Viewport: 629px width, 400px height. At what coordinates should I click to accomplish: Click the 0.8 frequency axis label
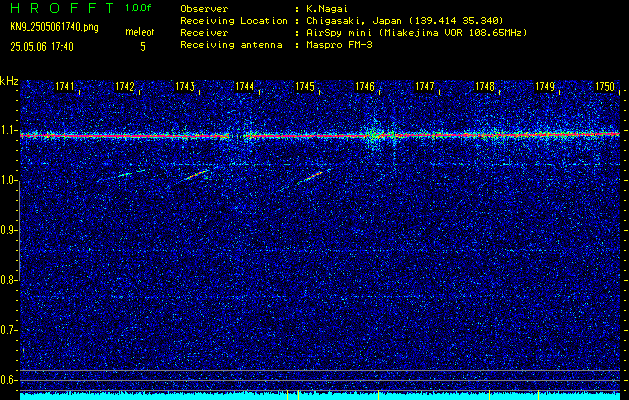pos(8,280)
